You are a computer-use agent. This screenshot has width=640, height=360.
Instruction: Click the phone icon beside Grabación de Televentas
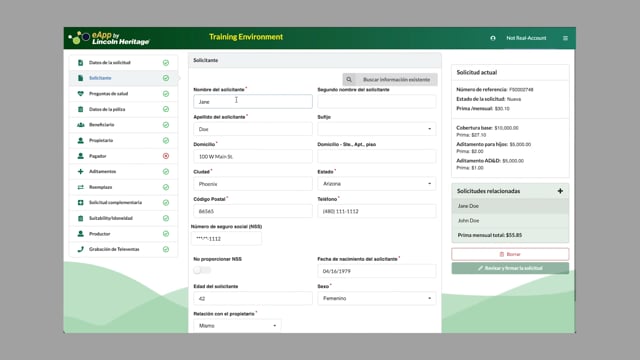80,249
